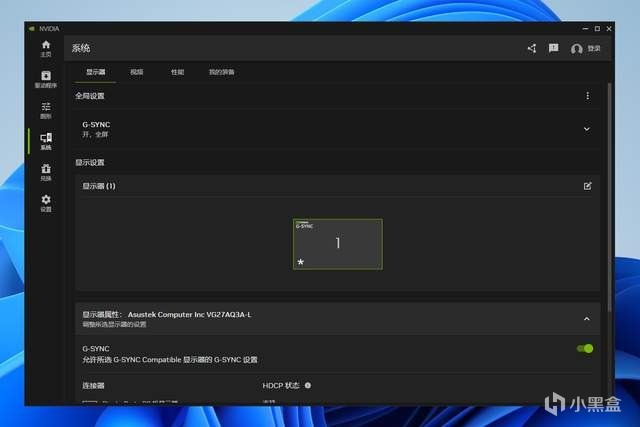640x427 pixels.
Task: Switch to the 我的装备 tab
Action: pos(222,72)
